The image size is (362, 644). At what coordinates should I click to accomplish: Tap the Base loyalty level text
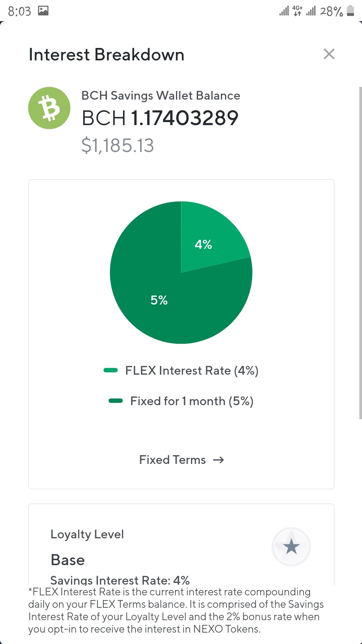pos(68,560)
